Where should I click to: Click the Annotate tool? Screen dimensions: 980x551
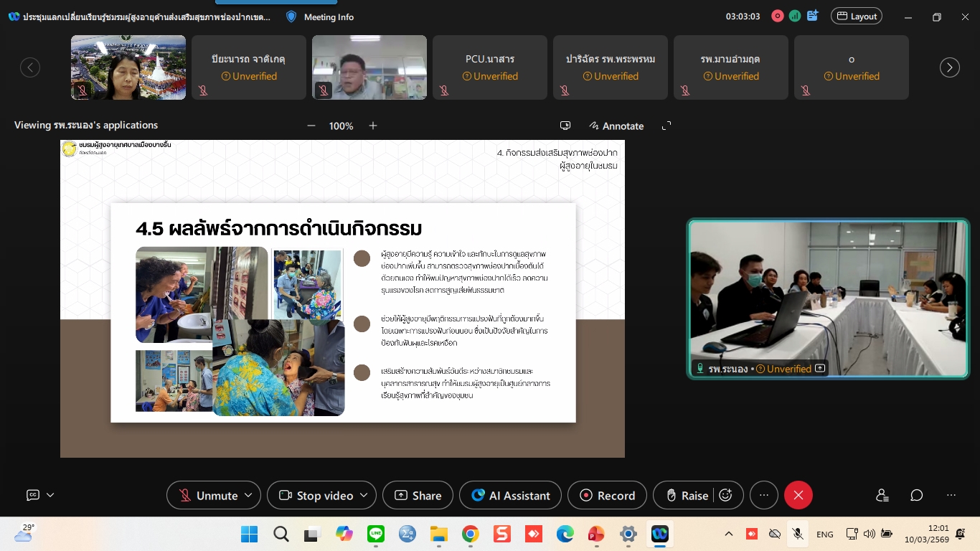tap(616, 126)
